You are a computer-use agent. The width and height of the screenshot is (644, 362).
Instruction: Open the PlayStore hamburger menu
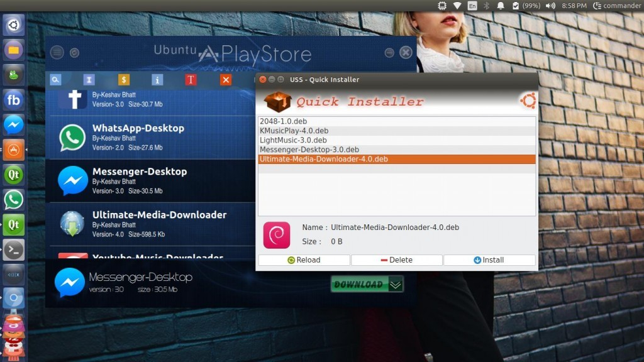tap(57, 53)
